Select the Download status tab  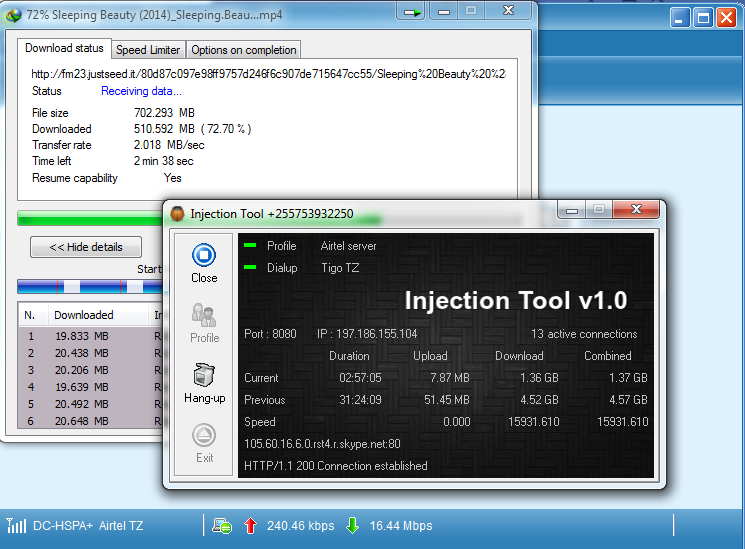65,48
